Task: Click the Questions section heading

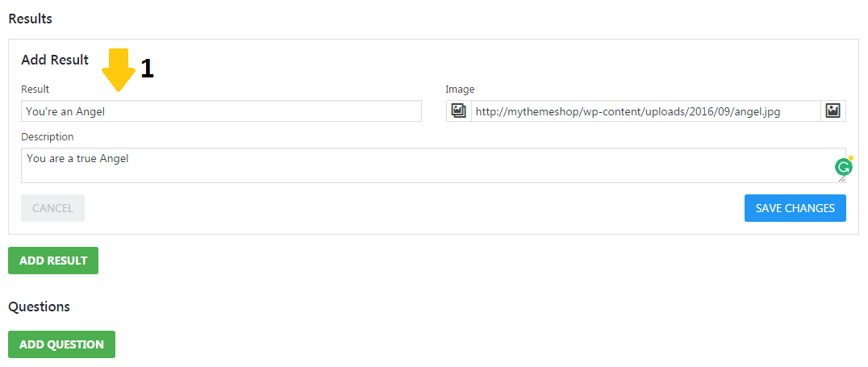Action: click(39, 307)
